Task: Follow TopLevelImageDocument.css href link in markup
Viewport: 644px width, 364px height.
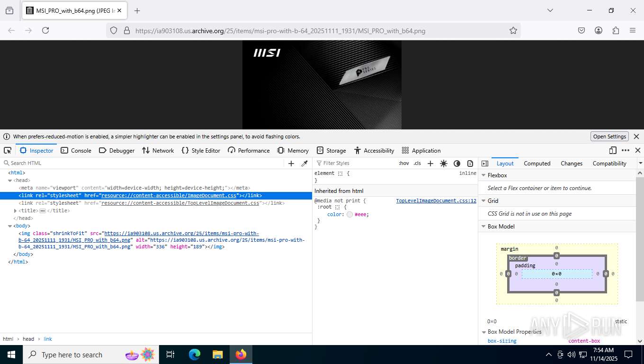Action: point(180,203)
